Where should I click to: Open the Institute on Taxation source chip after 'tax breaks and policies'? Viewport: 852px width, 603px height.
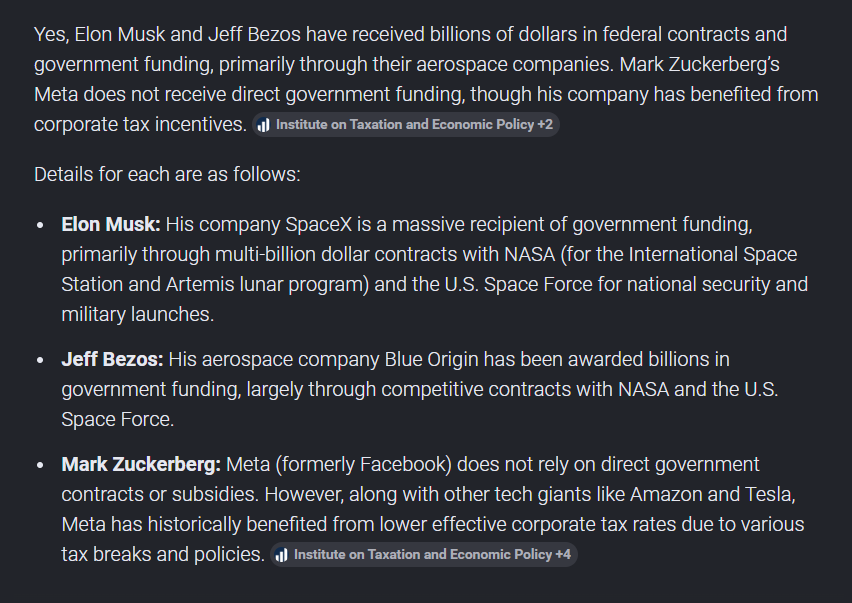point(424,555)
